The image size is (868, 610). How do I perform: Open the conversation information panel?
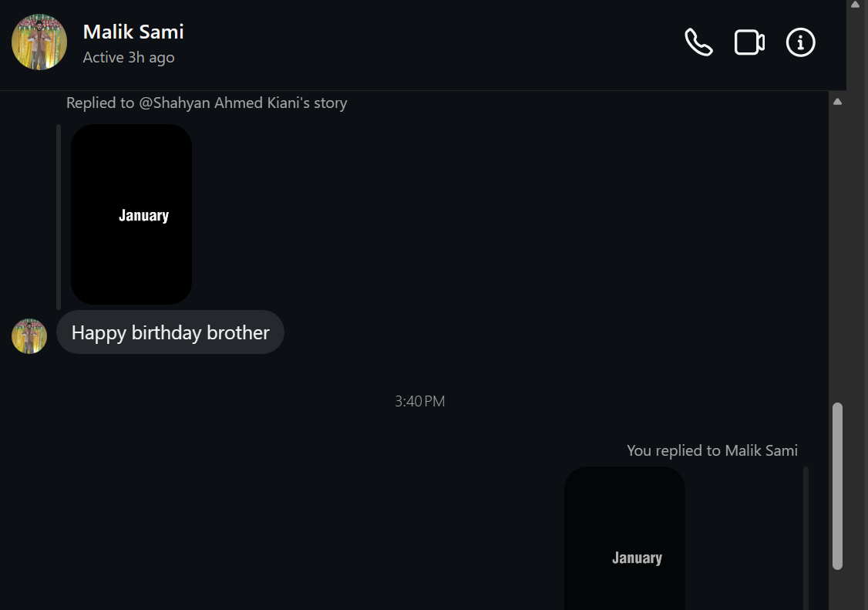800,42
